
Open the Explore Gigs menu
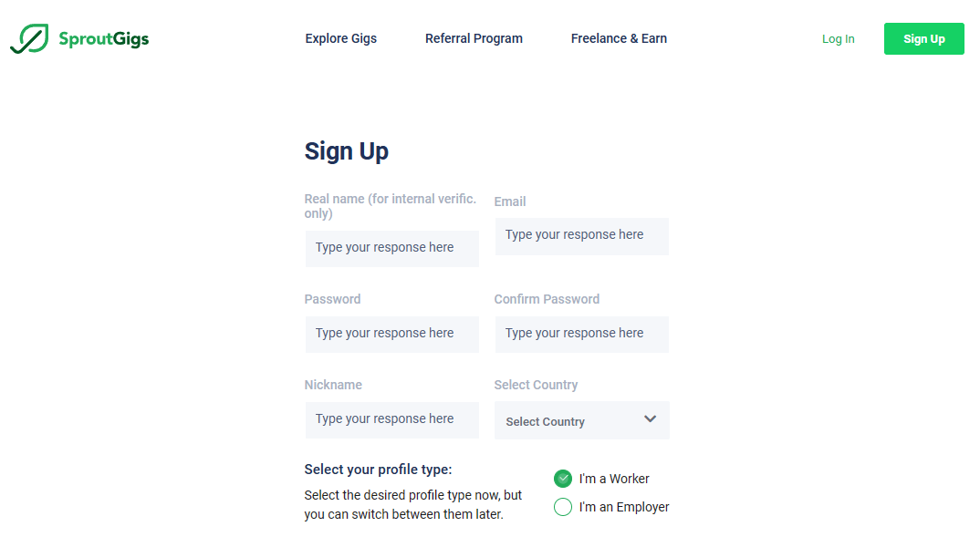coord(340,38)
